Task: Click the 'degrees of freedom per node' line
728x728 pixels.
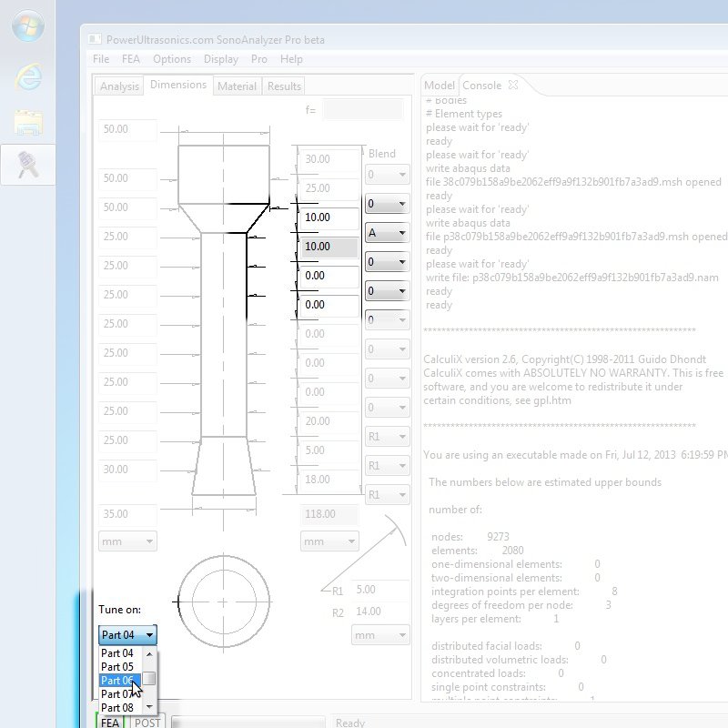Action: click(x=521, y=605)
